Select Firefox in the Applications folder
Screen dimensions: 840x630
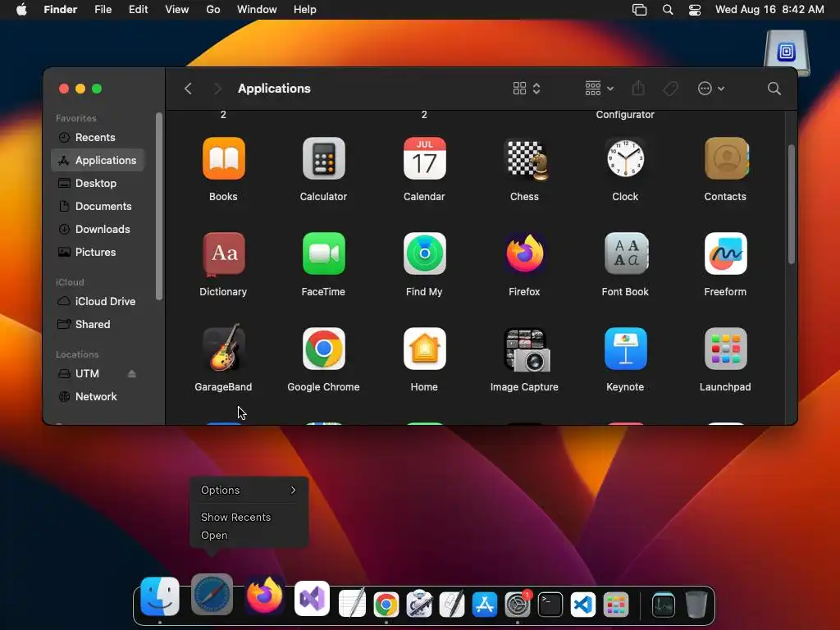524,253
